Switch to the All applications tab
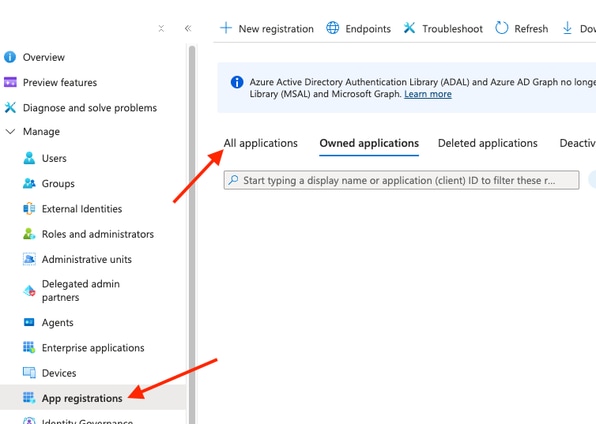The image size is (596, 424). point(260,143)
